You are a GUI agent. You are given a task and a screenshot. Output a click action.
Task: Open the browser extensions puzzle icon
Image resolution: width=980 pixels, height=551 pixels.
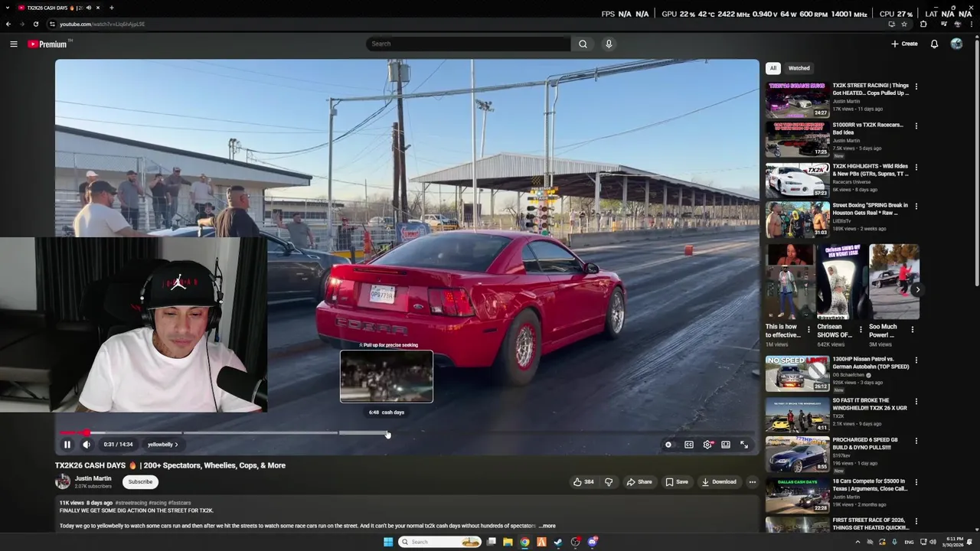[923, 24]
